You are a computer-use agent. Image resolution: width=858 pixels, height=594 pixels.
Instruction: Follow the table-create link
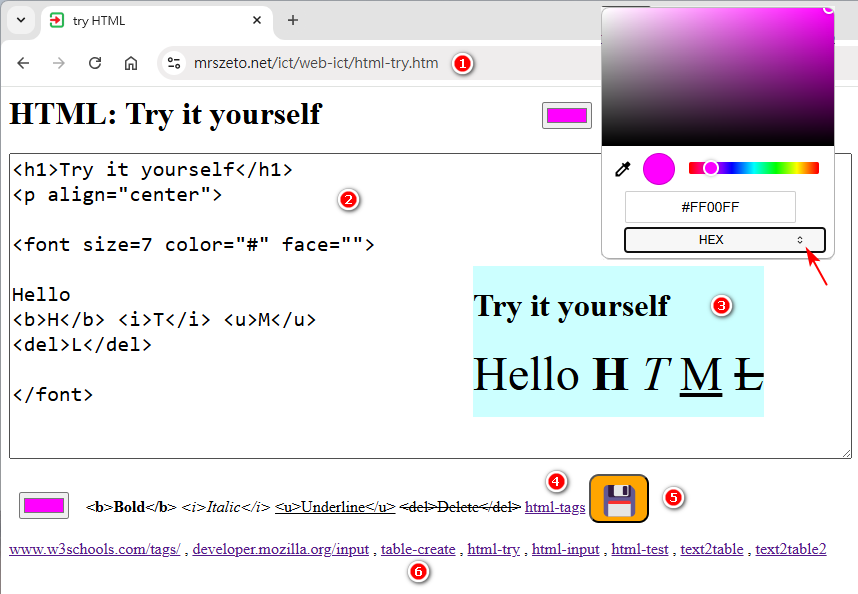(x=418, y=549)
